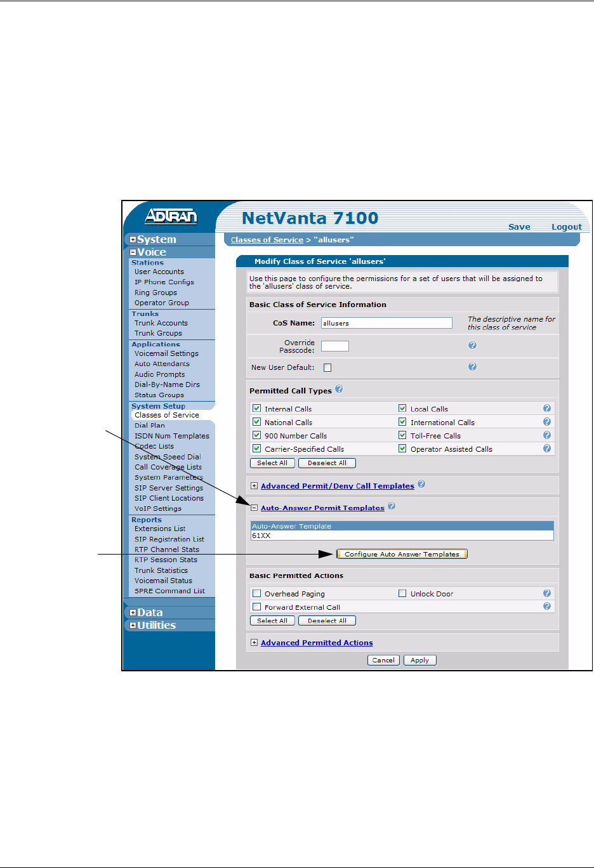This screenshot has width=594, height=868.
Task: Open Auto-Answer Permit Templates link
Action: tap(322, 508)
